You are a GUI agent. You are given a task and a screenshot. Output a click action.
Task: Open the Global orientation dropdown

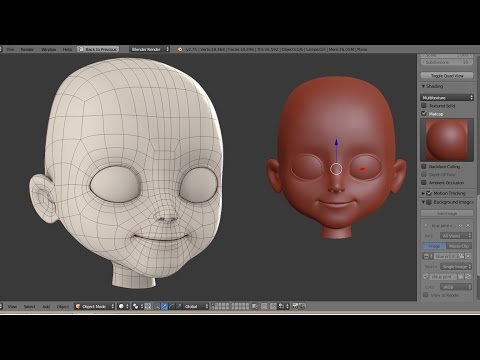tap(196, 306)
